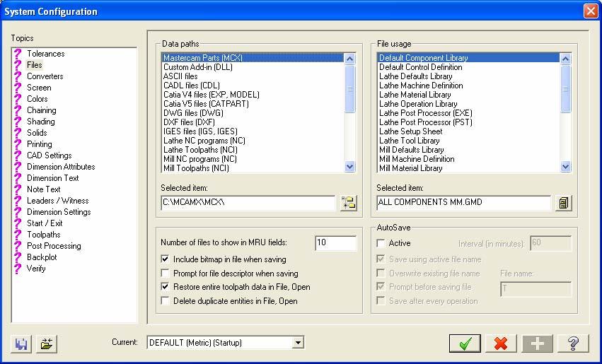
Task: Select the Dimension Attributes topic
Action: tap(61, 167)
